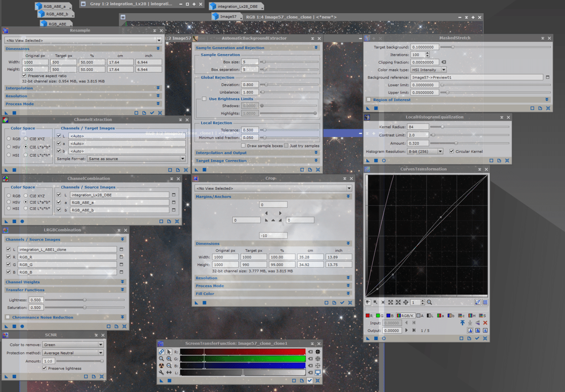565x392 pixels.
Task: Select the B channel in CurvesTransformation
Action: coord(389,315)
